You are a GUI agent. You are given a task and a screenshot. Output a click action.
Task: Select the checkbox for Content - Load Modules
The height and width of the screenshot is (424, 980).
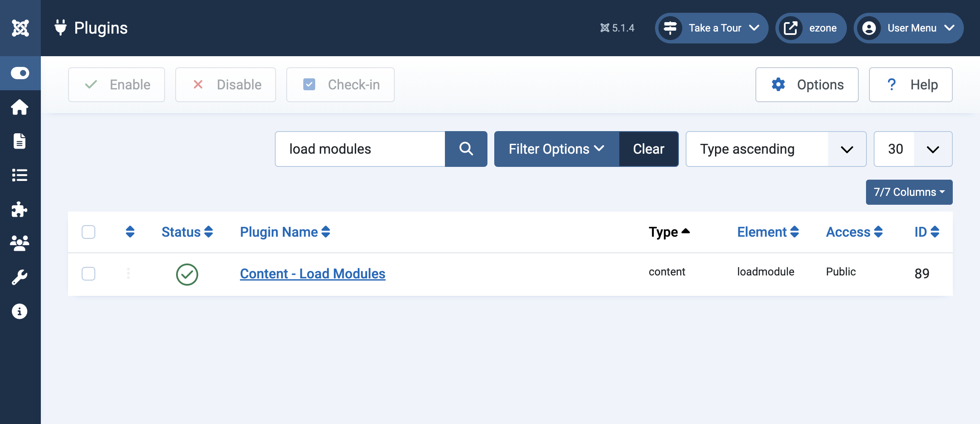88,274
